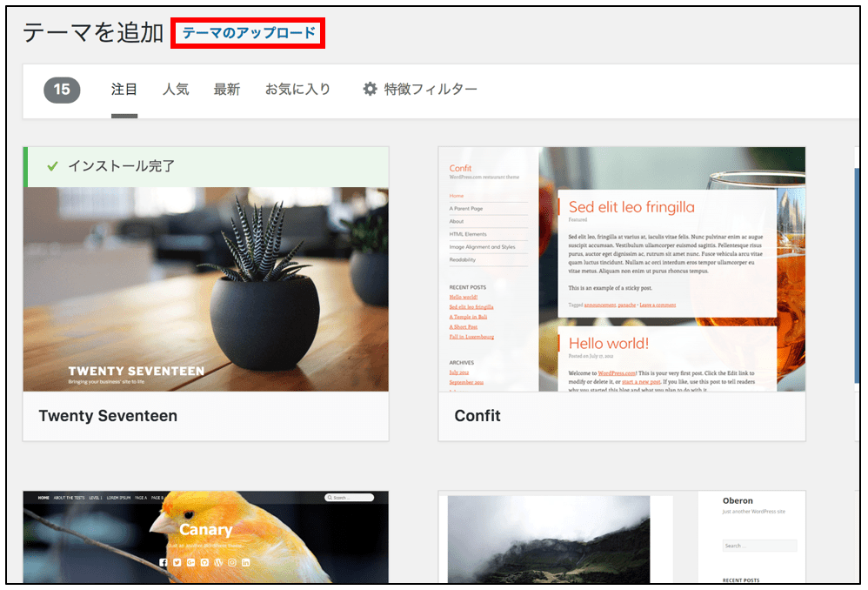The image size is (868, 590).
Task: Click the WordPress icon in the Canary preview
Action: 218,562
